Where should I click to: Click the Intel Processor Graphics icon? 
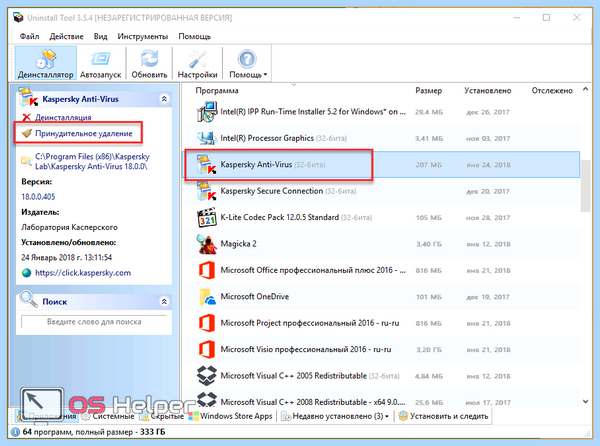[207, 138]
